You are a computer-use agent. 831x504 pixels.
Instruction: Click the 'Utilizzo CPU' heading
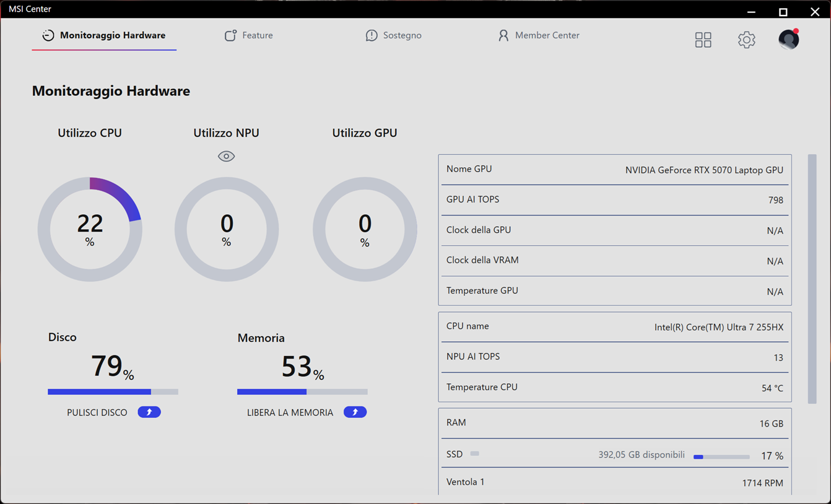pos(90,133)
